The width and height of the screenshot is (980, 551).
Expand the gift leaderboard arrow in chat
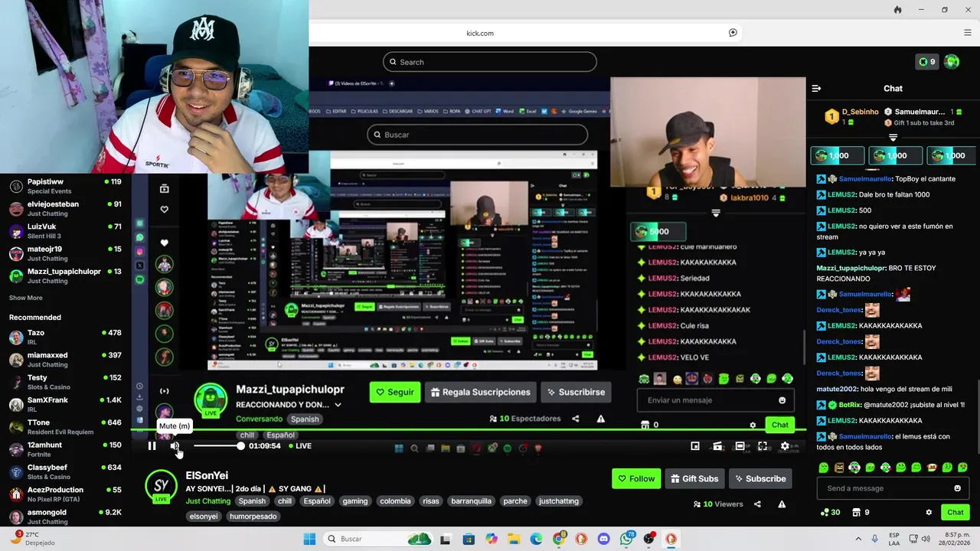tap(893, 138)
